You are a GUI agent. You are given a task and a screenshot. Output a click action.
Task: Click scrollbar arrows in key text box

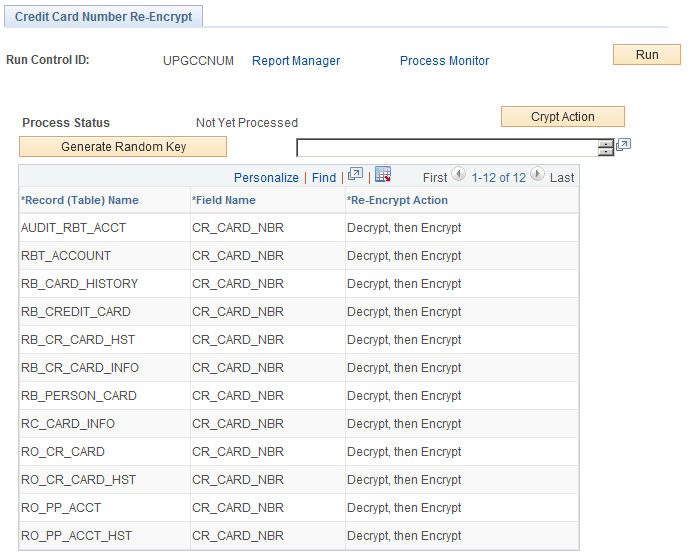(606, 148)
